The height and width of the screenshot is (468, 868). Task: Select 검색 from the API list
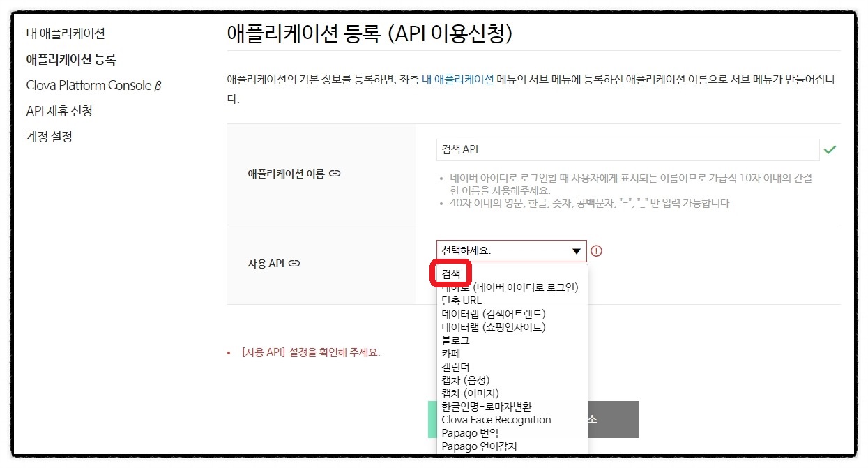click(x=451, y=273)
